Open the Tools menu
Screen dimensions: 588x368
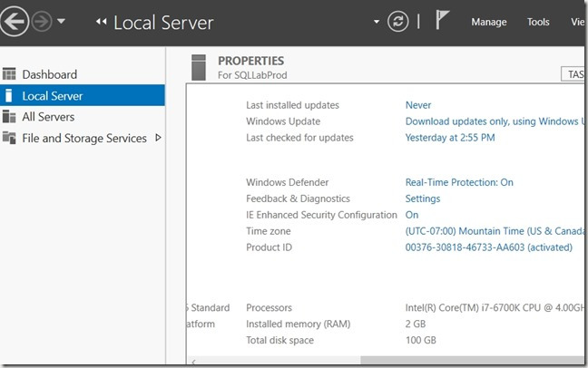[x=538, y=23]
